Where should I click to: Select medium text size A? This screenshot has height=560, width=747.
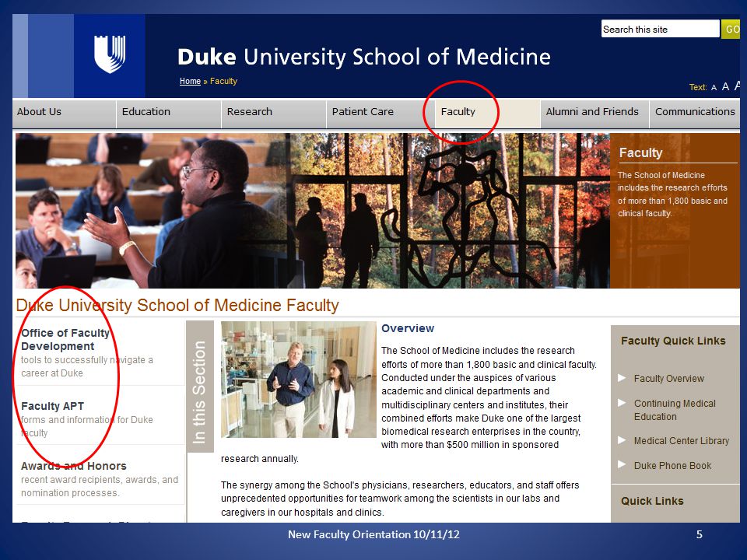(x=725, y=86)
